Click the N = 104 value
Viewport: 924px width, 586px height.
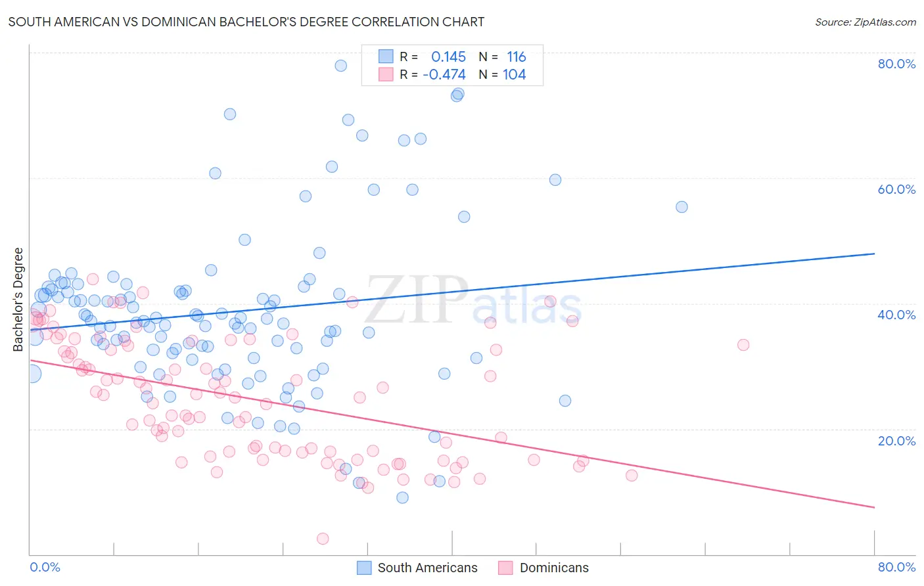[x=503, y=74]
